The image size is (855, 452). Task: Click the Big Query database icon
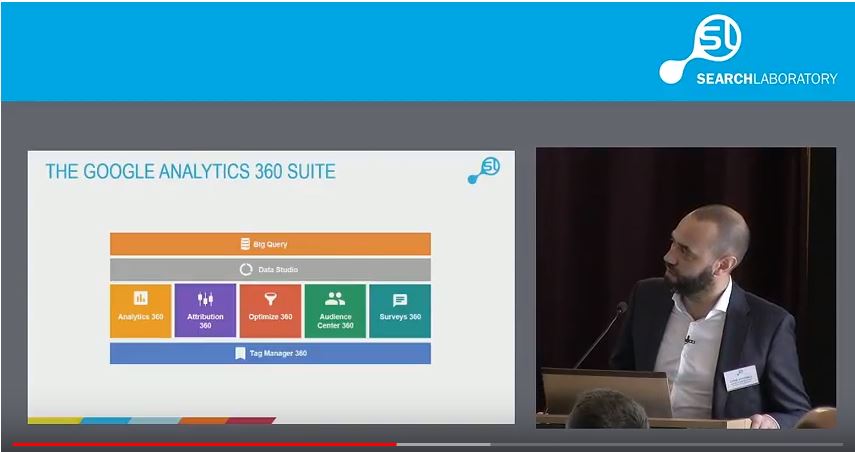point(245,244)
